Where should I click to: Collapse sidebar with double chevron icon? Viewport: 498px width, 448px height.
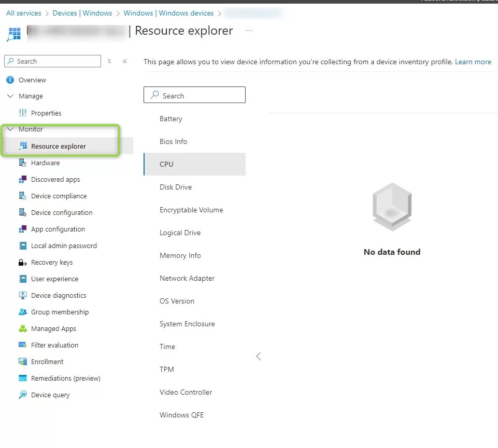coord(125,61)
